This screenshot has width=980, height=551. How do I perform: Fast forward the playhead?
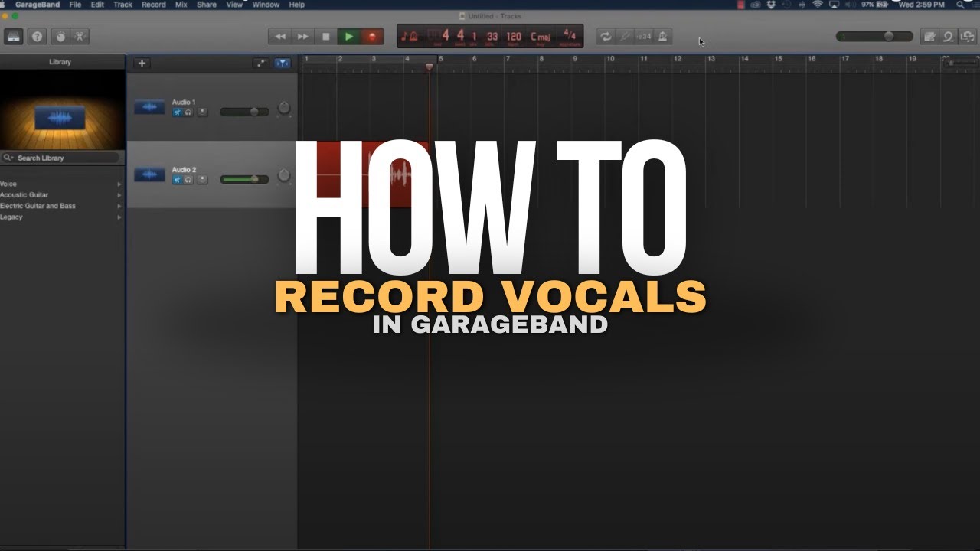click(x=303, y=36)
